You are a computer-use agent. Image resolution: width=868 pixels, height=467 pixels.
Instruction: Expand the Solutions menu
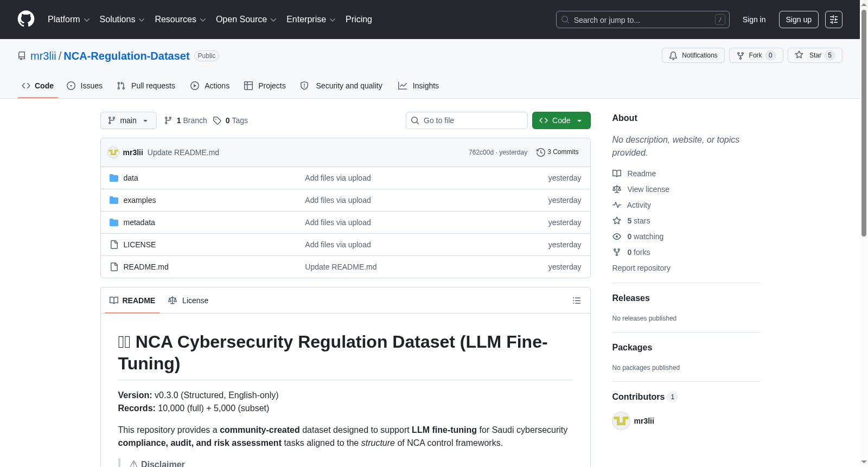[x=122, y=20]
